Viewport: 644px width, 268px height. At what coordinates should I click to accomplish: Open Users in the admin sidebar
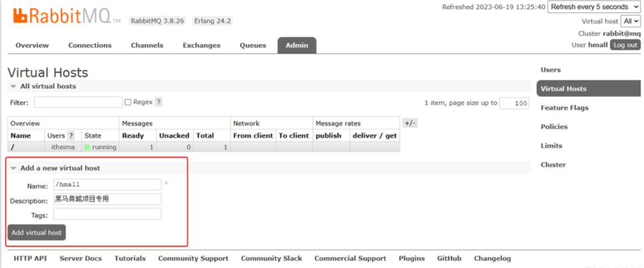[x=551, y=70]
